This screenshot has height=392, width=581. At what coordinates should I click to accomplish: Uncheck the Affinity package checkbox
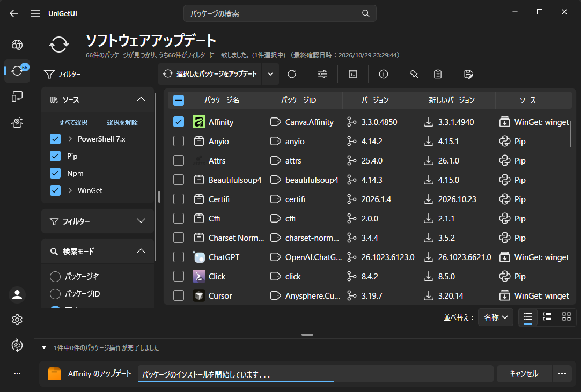click(179, 122)
